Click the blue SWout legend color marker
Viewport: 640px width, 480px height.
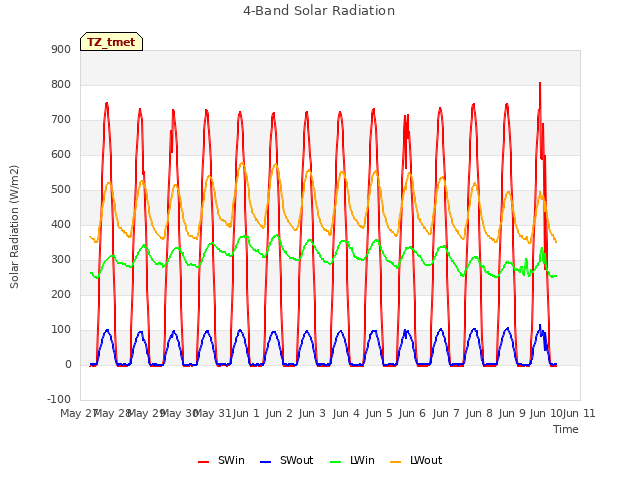coord(265,462)
